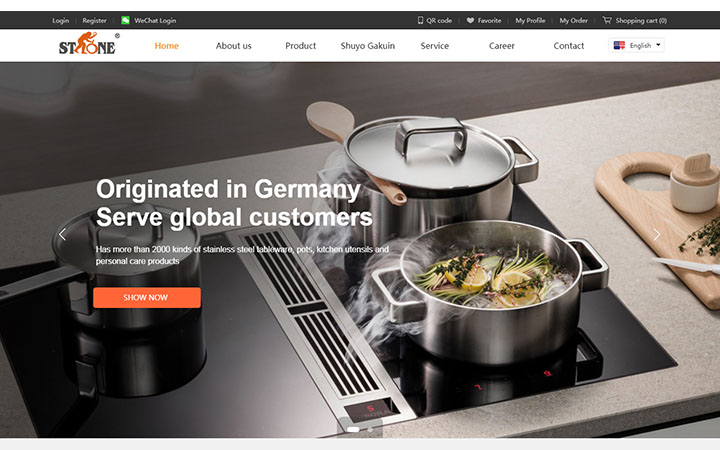This screenshot has width=720, height=450.
Task: Open the Shopping cart icon
Action: tap(607, 20)
